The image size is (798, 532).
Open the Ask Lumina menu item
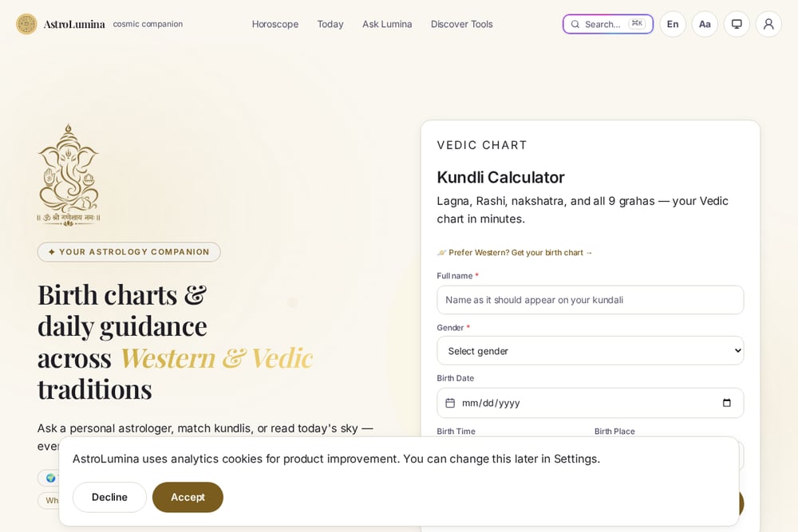pyautogui.click(x=387, y=24)
